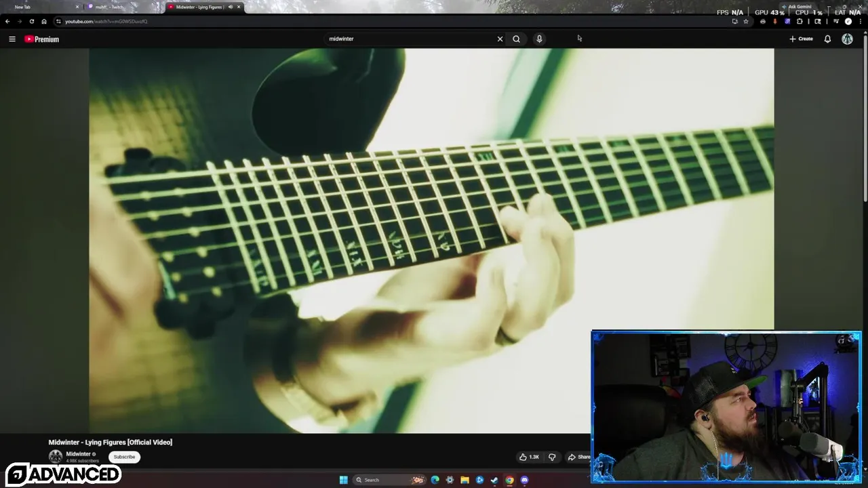Open the browser home page
The width and height of the screenshot is (868, 488).
pos(44,21)
